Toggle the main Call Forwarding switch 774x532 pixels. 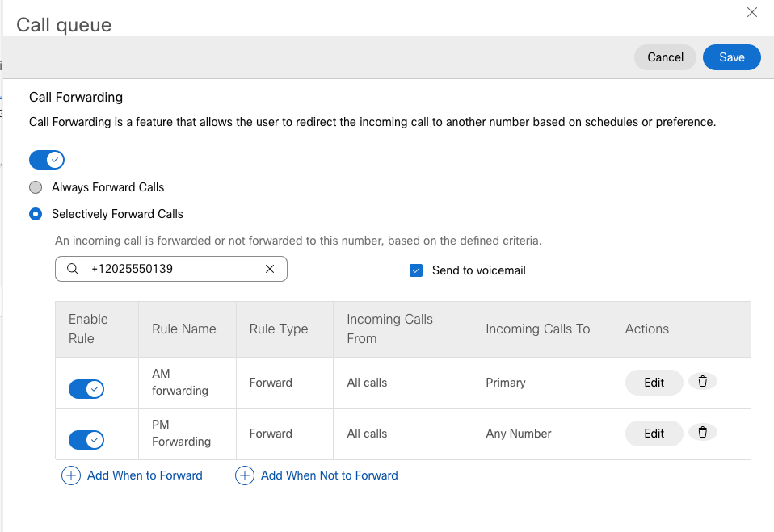(x=47, y=160)
